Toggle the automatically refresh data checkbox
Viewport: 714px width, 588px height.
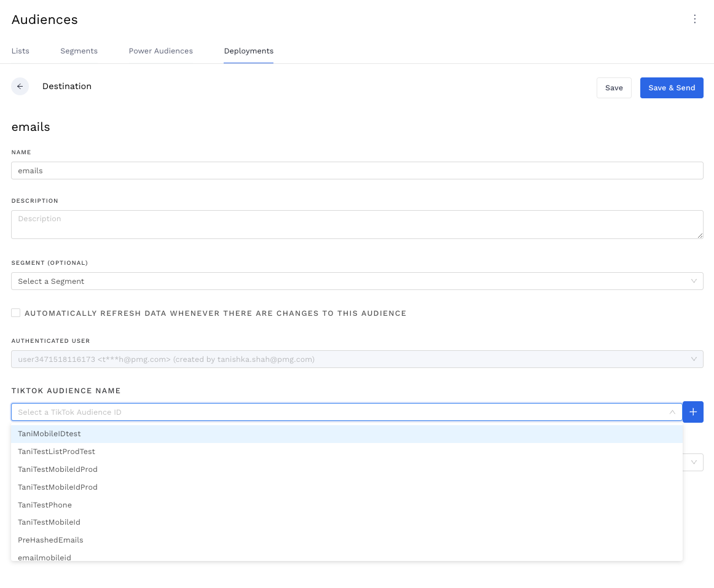click(x=16, y=313)
